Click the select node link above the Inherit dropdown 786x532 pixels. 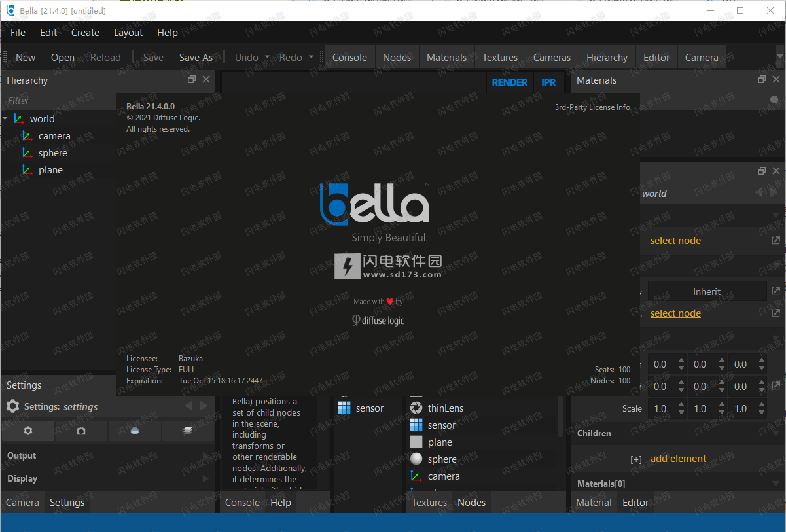click(x=675, y=241)
